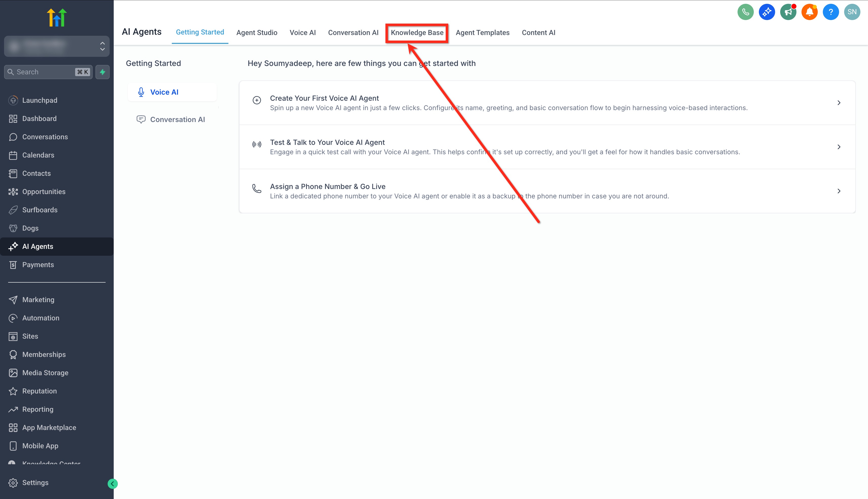The height and width of the screenshot is (499, 868).
Task: Go to Settings in the sidebar
Action: 35,483
